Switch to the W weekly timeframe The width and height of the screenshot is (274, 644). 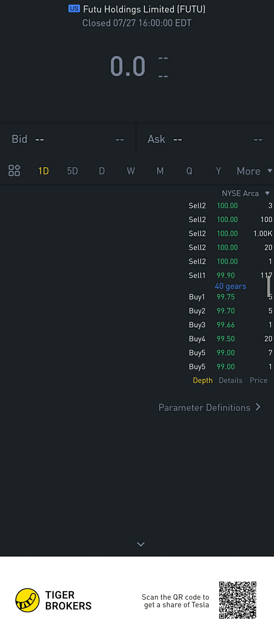tap(131, 171)
